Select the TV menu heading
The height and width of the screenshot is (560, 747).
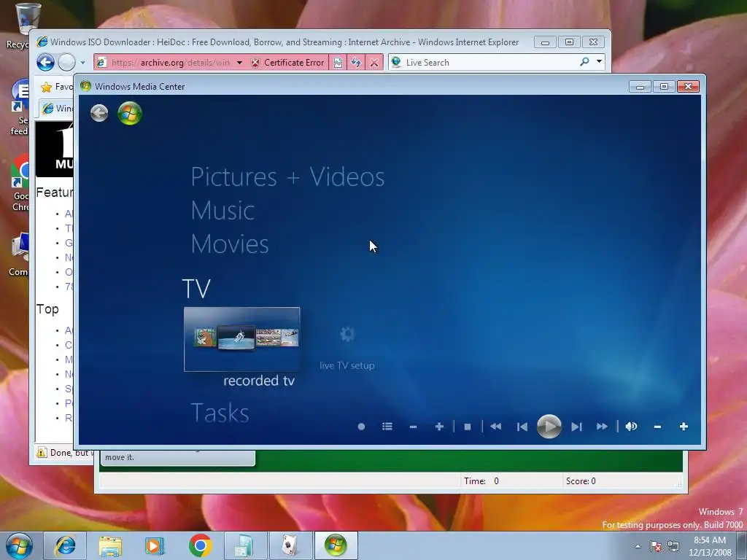coord(196,288)
